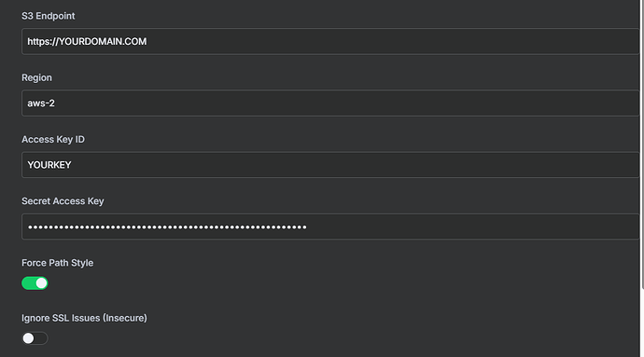Click the aws-2 text in Region box
Image resolution: width=644 pixels, height=357 pixels.
pos(41,103)
